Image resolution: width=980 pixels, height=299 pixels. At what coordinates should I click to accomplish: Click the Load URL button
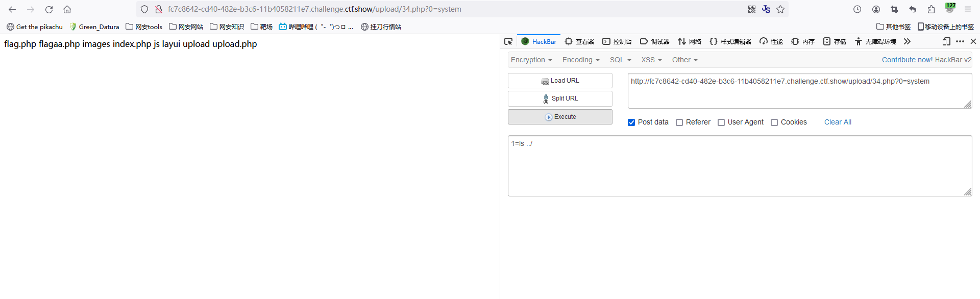(560, 81)
